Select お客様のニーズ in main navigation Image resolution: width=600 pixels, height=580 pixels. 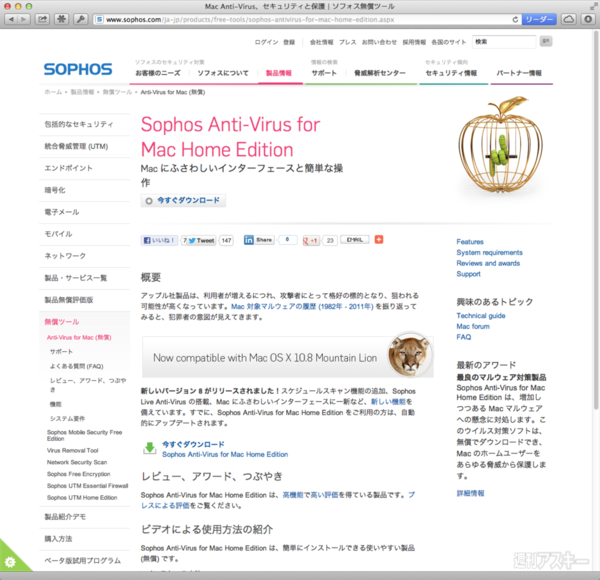(158, 73)
